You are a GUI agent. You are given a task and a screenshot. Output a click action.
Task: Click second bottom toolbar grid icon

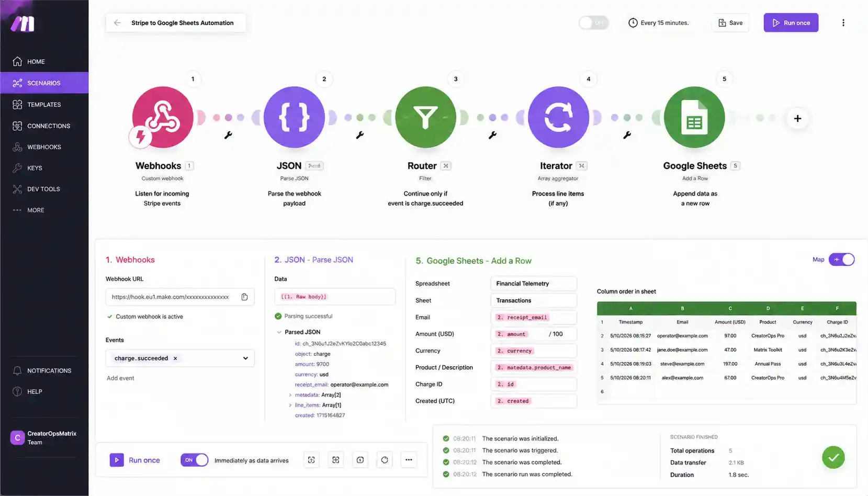(x=336, y=460)
